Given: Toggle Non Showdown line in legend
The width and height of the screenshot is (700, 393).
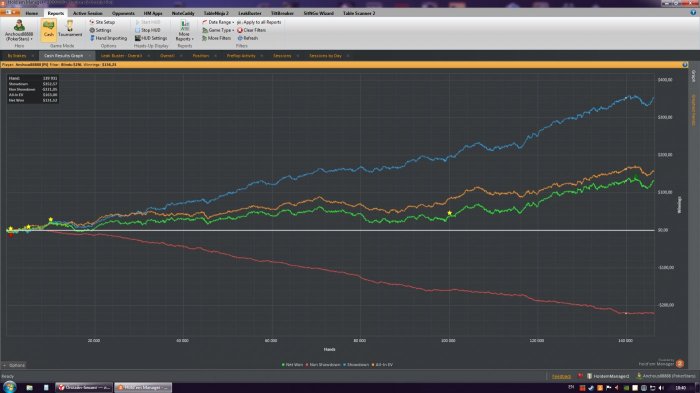Looking at the screenshot, I should (323, 365).
